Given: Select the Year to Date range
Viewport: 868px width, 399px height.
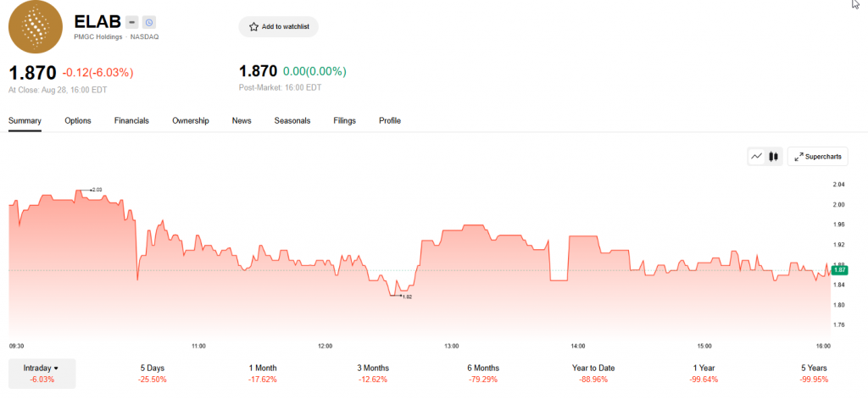Looking at the screenshot, I should tap(593, 374).
